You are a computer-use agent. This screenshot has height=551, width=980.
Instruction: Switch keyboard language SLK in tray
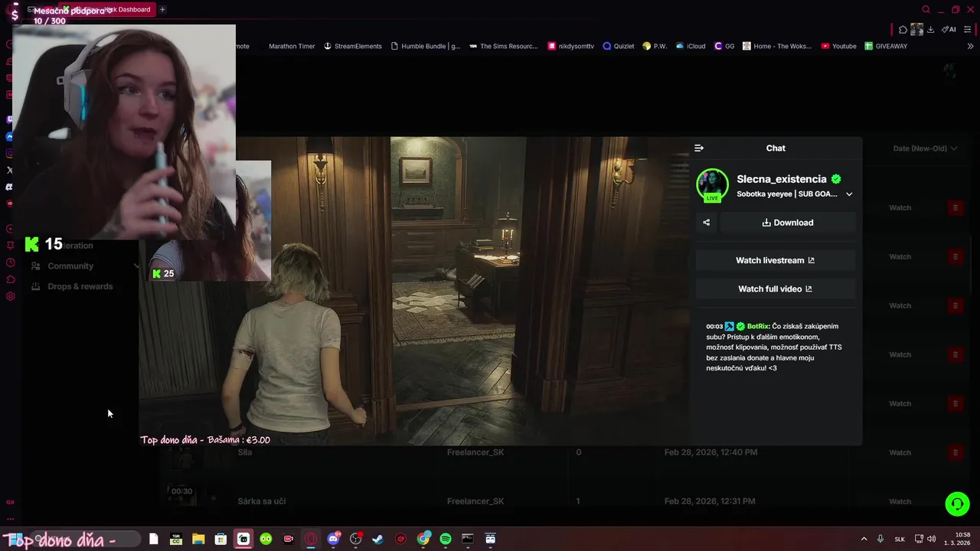tap(900, 539)
